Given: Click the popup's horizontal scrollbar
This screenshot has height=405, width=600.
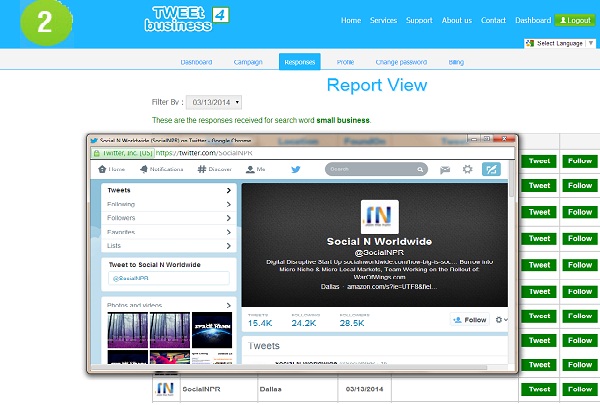Looking at the screenshot, I should (289, 367).
